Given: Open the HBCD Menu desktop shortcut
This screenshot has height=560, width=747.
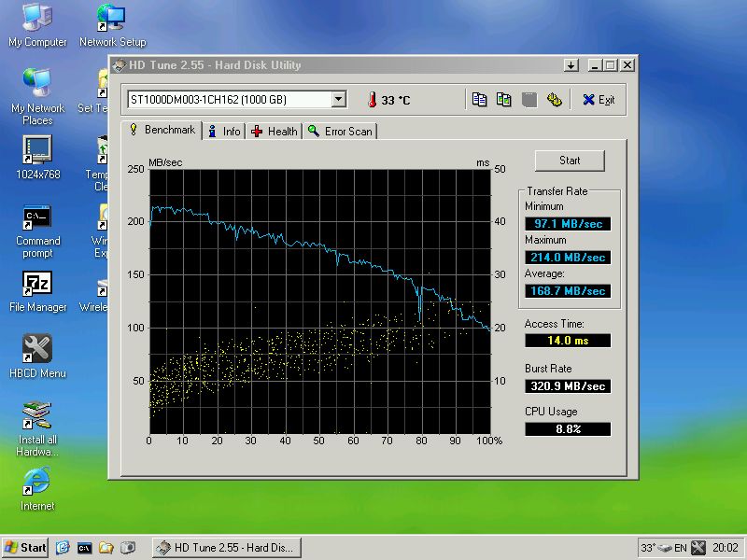Looking at the screenshot, I should point(37,357).
